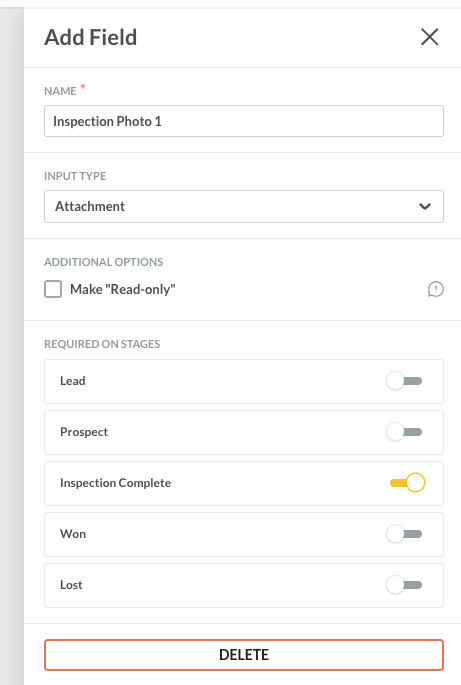Turn on the Won stage switch
The width and height of the screenshot is (461, 685).
(404, 534)
